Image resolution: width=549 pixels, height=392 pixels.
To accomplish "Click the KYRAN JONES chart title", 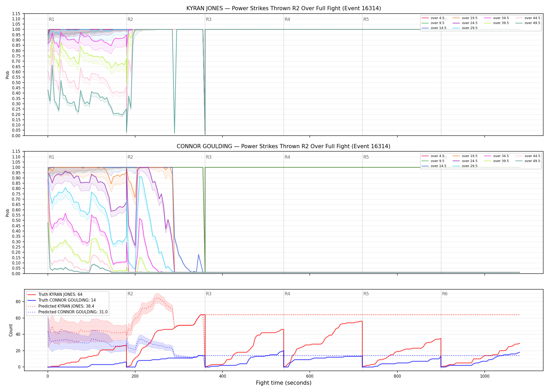I will [284, 8].
